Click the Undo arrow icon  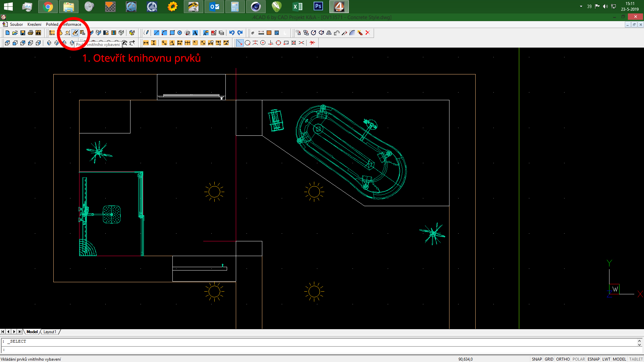[232, 33]
